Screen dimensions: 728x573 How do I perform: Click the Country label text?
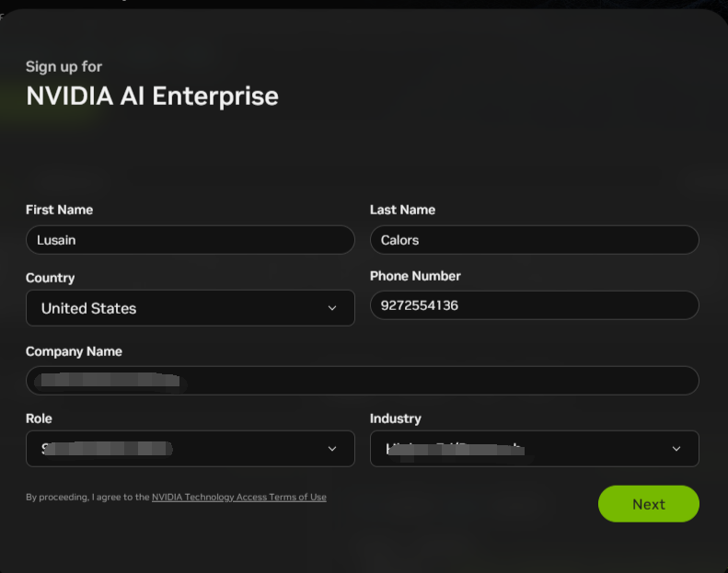tap(50, 278)
